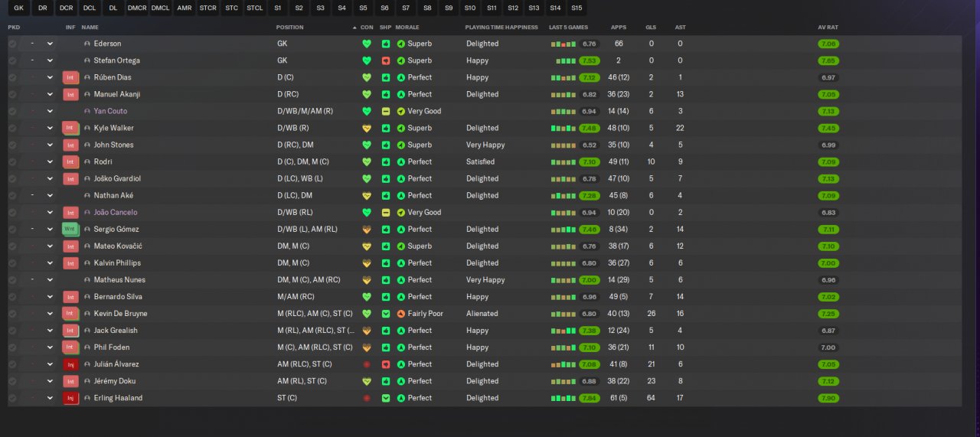Viewport: 980px width, 437px height.
Task: Toggle the picked checkmark for Kyle Walker
Action: (12, 128)
